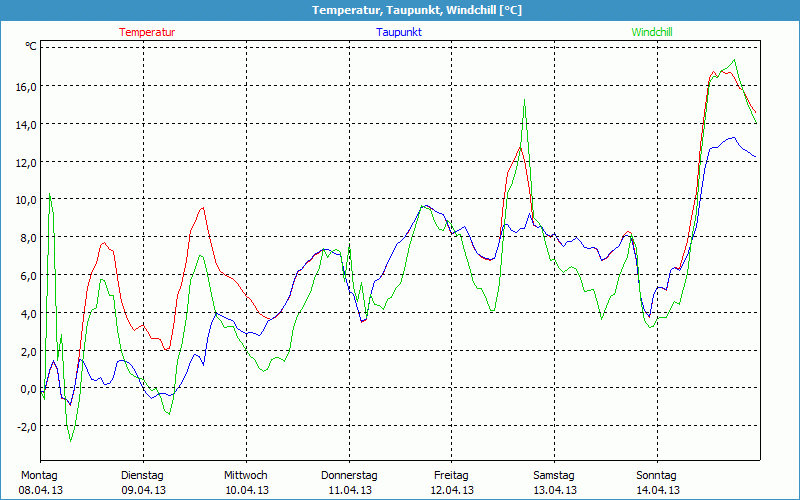The image size is (800, 500).
Task: Click the 'Sonntag' day label
Action: [657, 476]
